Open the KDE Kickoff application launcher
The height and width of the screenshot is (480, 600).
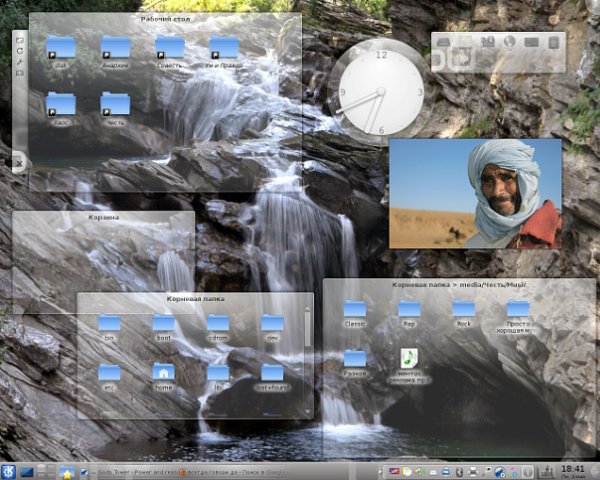point(8,471)
